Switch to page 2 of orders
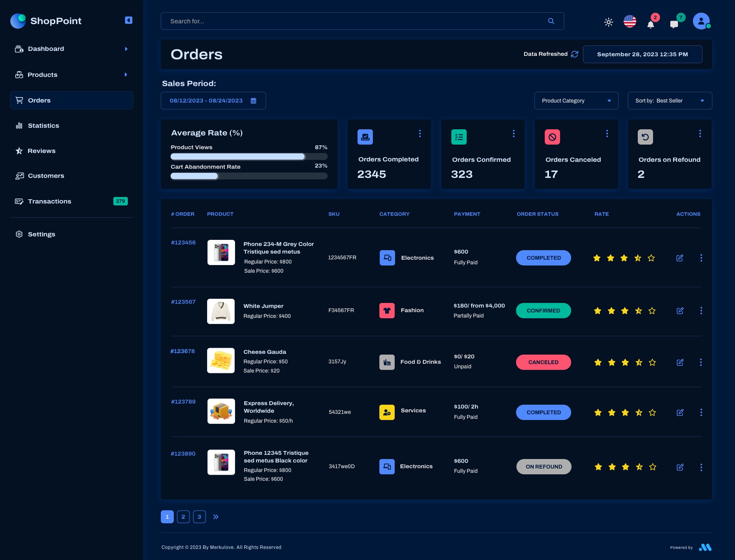This screenshot has width=735, height=560. click(x=183, y=516)
